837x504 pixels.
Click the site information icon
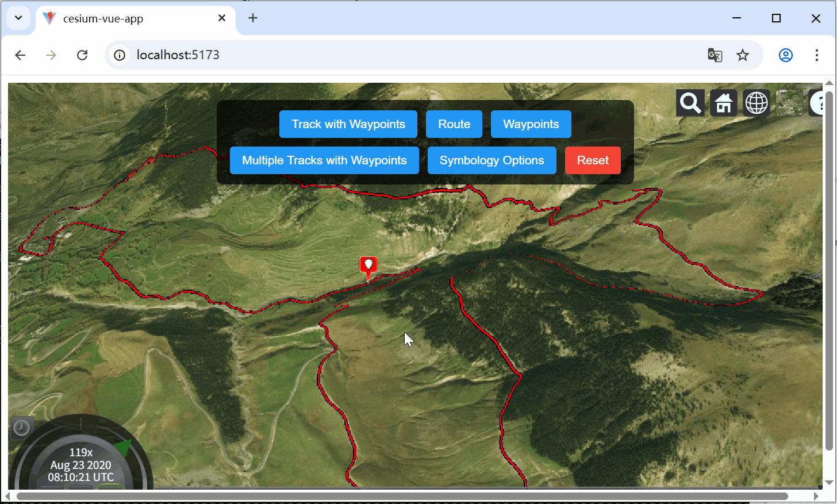(x=120, y=55)
